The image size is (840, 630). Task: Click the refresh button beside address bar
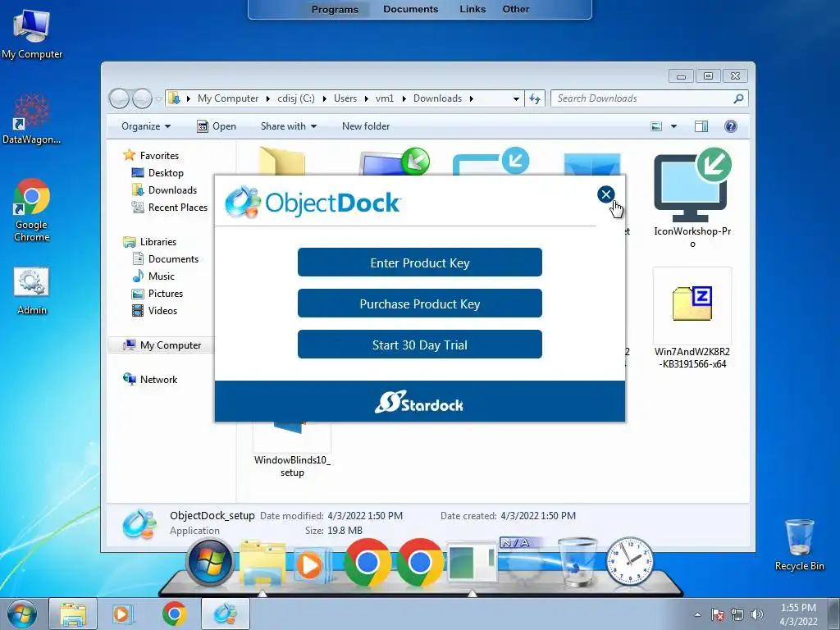tap(535, 98)
